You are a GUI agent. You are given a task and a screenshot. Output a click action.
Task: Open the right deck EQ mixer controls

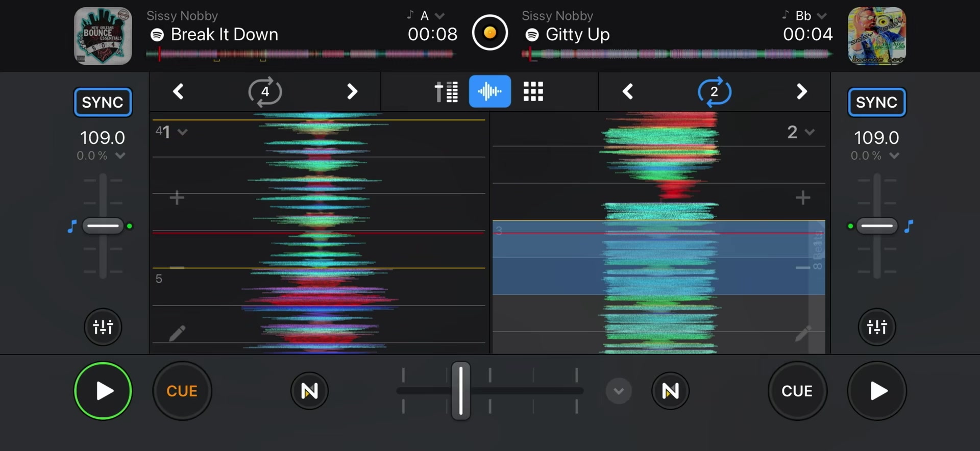coord(876,327)
